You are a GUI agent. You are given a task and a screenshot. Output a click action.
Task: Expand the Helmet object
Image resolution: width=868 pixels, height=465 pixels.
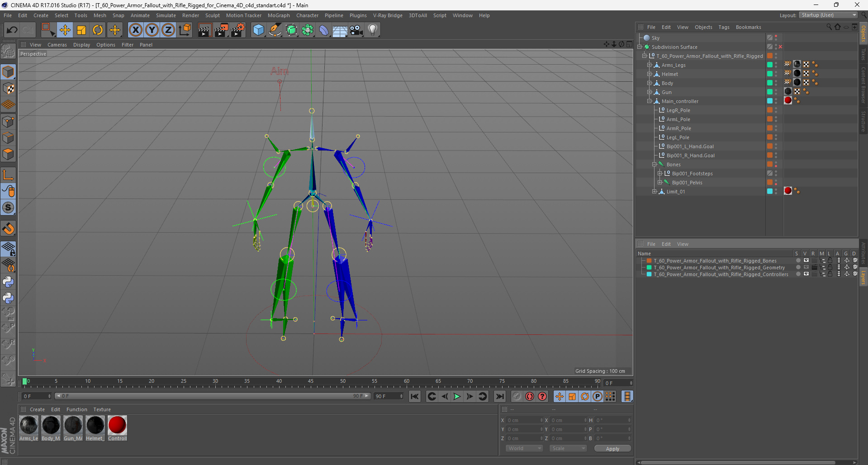coord(650,74)
